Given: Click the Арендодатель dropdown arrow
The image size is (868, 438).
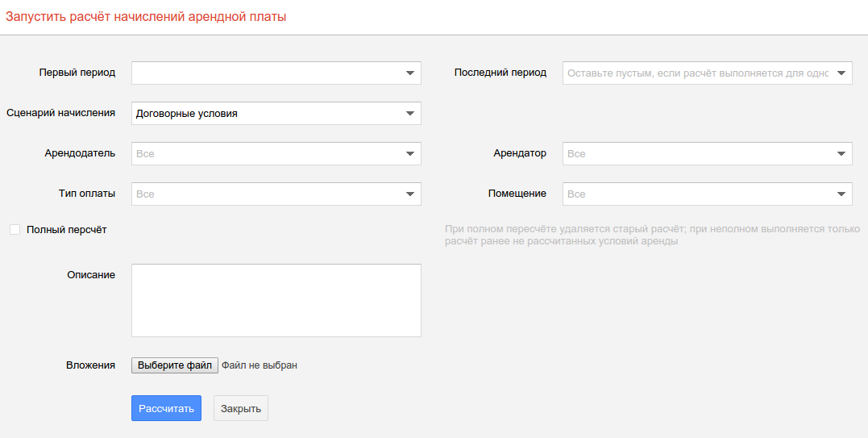Looking at the screenshot, I should pos(409,154).
